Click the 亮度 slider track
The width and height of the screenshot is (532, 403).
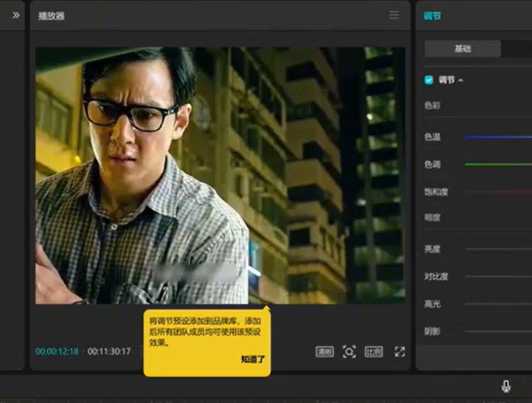click(498, 249)
